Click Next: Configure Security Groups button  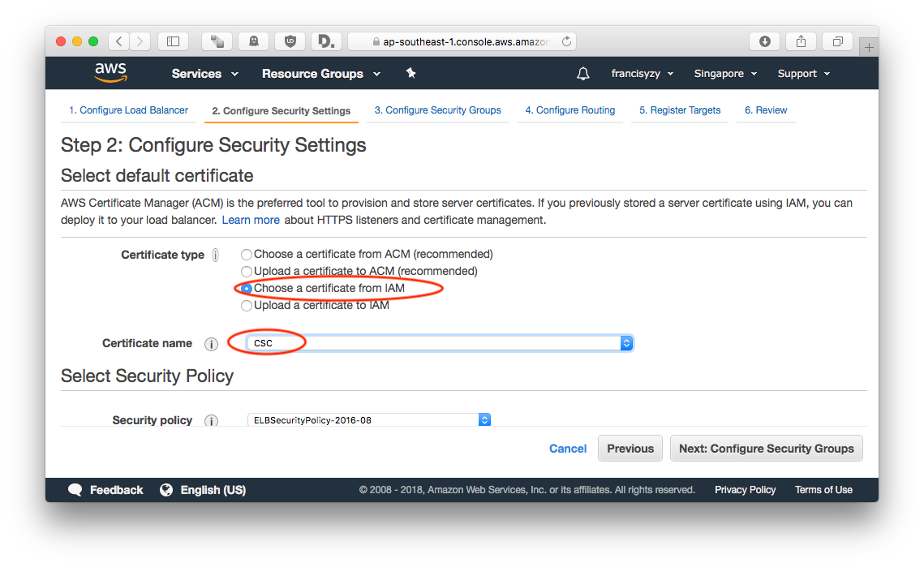coord(766,449)
